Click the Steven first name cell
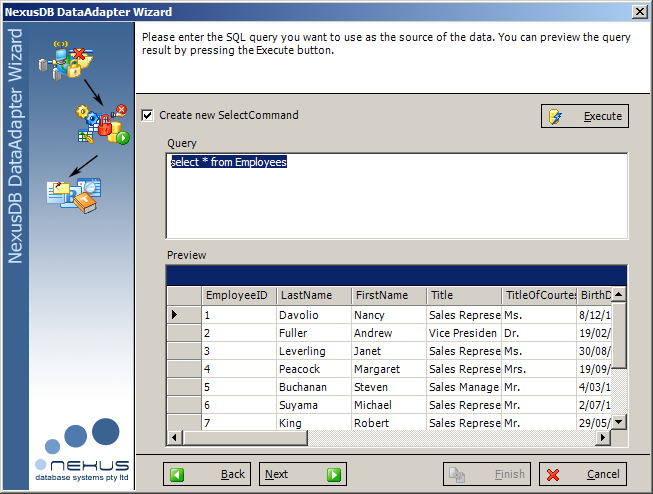Viewport: 653px width, 494px height. (389, 387)
